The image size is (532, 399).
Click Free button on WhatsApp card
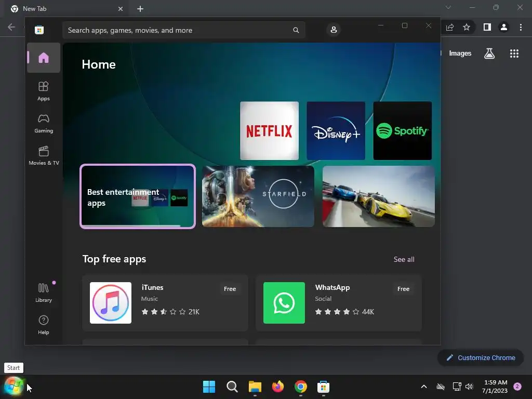coord(403,289)
